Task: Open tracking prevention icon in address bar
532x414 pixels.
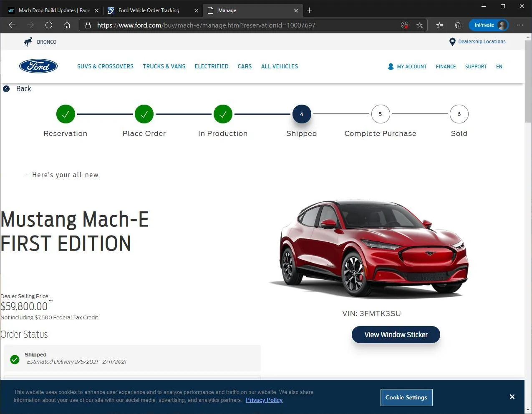Action: point(404,25)
